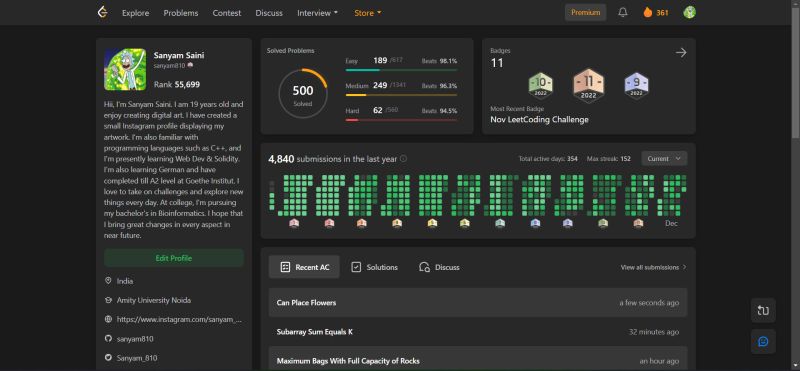Click the 500 Solved progress circle
The height and width of the screenshot is (371, 800).
303,94
